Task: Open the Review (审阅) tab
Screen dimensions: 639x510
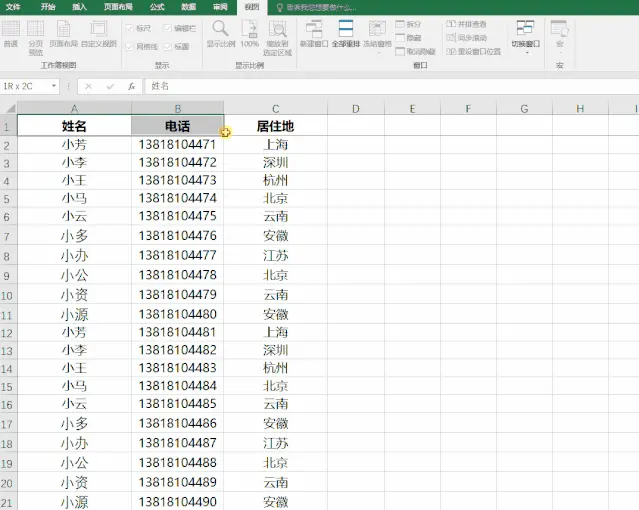Action: tap(220, 7)
